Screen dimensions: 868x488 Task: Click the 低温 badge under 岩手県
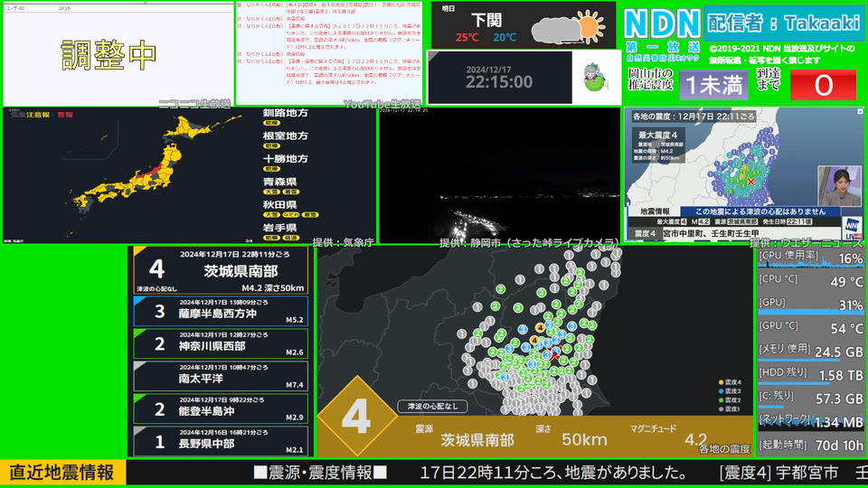pyautogui.click(x=290, y=238)
